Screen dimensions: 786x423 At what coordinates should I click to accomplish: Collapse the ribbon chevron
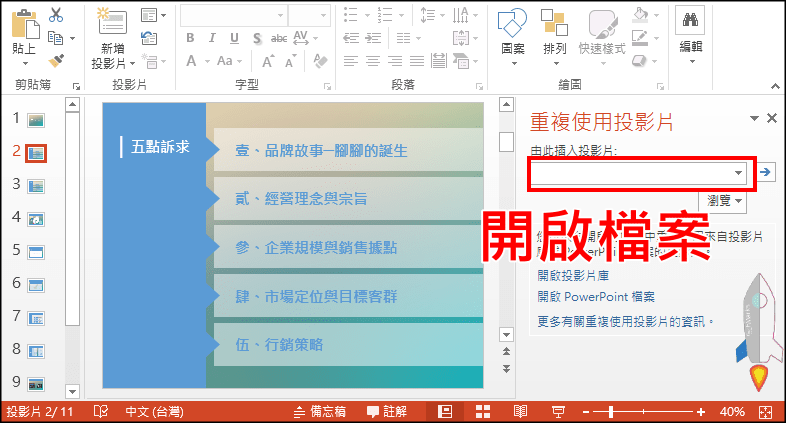(x=775, y=86)
